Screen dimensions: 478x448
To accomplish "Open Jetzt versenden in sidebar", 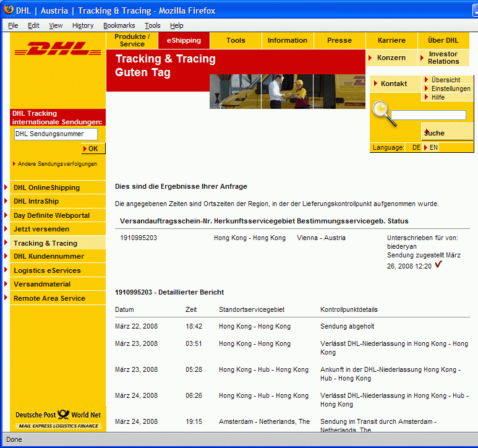I will click(58, 229).
